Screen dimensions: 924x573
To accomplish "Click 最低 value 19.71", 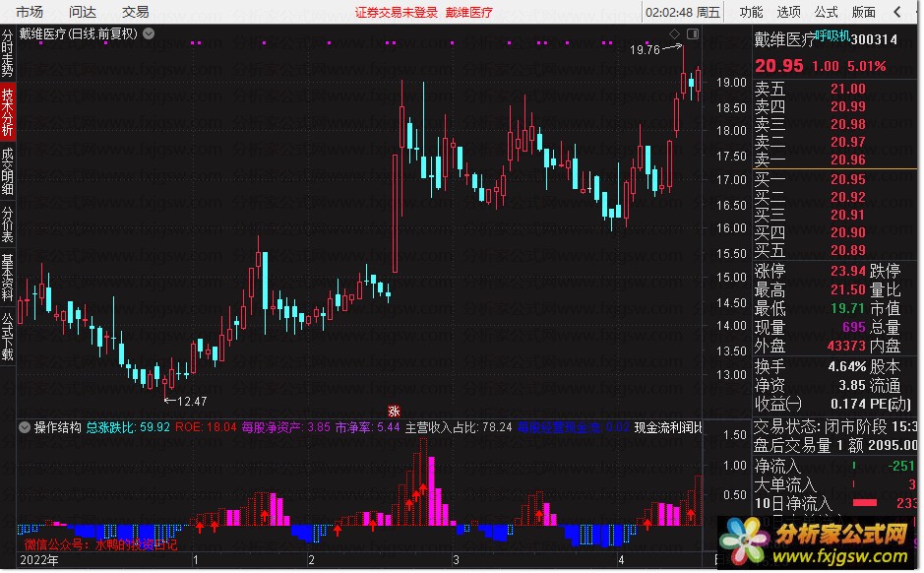I will (x=848, y=308).
